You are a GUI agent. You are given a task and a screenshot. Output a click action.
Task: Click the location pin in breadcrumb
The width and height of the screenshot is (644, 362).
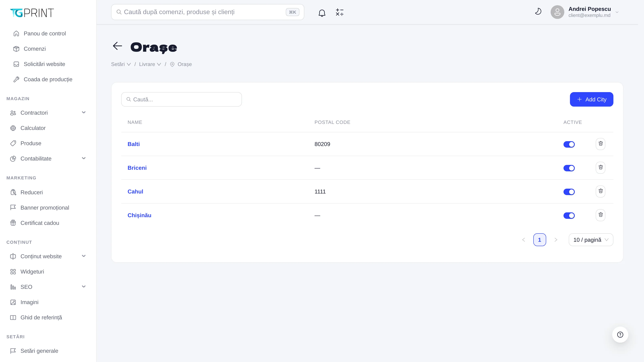click(172, 64)
